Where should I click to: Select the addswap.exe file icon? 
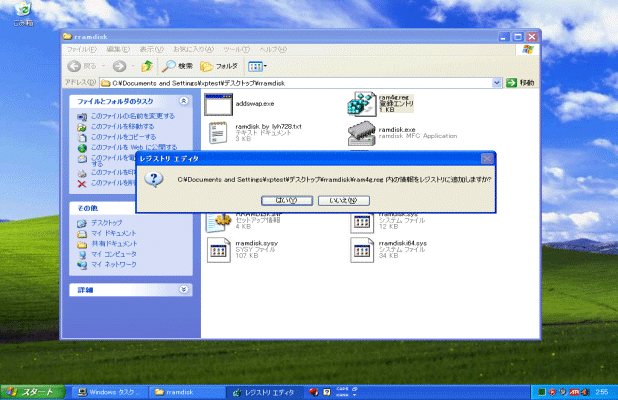point(218,104)
